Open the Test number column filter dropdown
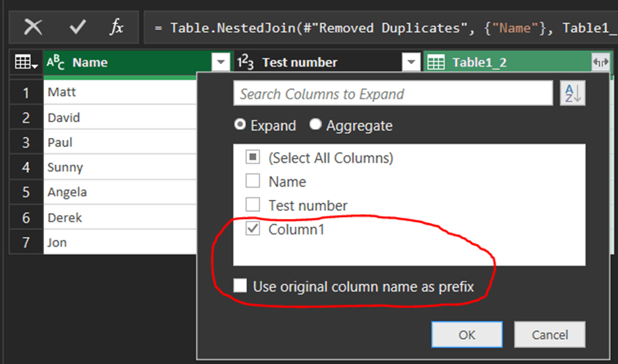The width and height of the screenshot is (618, 364). 411,62
